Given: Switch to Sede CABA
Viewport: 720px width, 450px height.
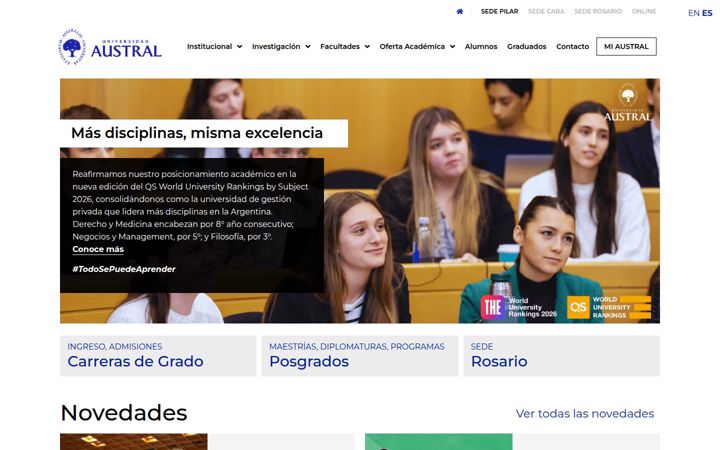Looking at the screenshot, I should click(546, 11).
